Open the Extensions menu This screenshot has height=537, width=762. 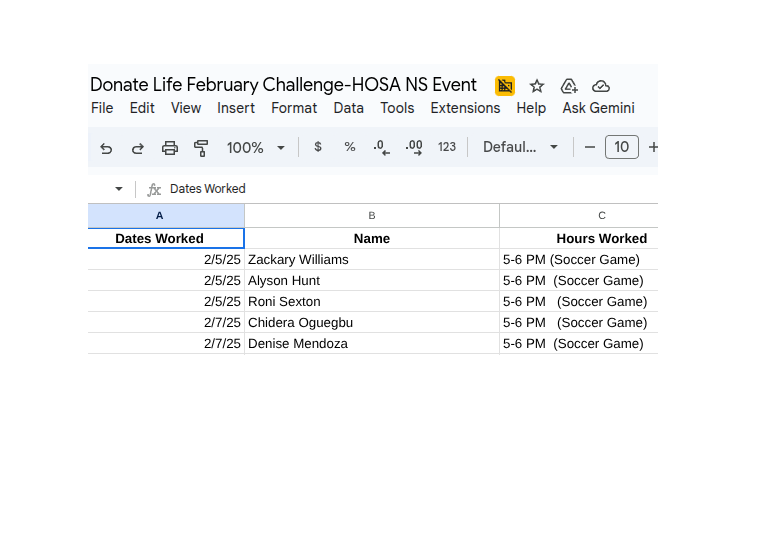465,108
